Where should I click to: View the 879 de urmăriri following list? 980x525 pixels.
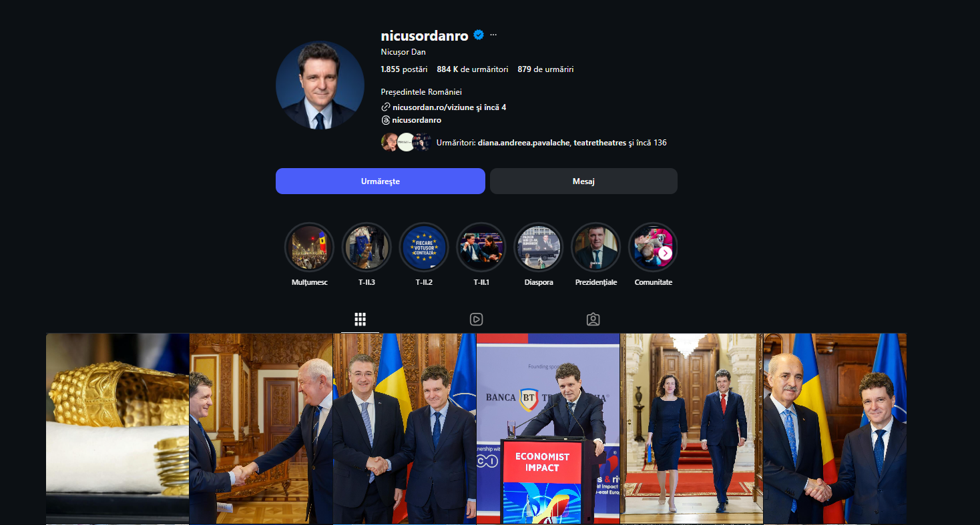545,69
